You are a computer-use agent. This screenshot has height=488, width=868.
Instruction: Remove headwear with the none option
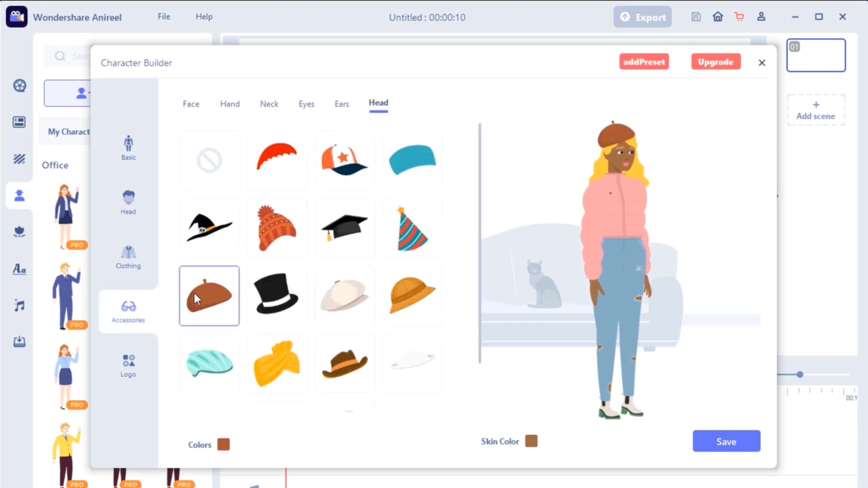click(x=209, y=160)
